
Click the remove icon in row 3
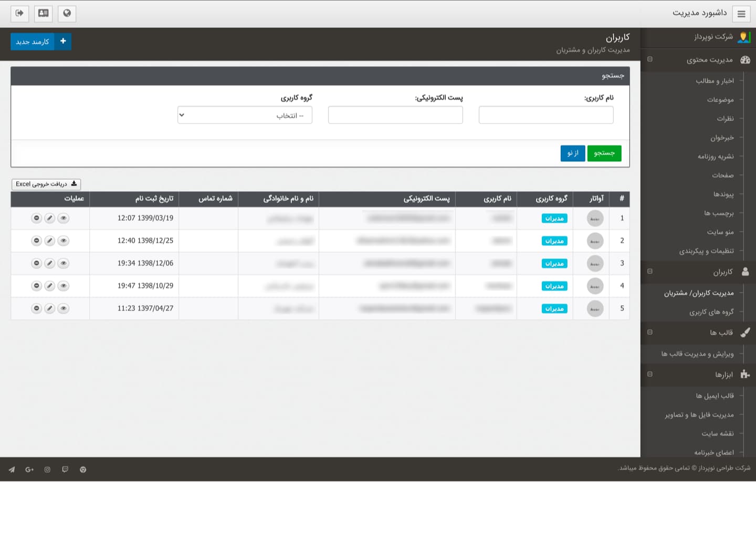click(x=36, y=263)
